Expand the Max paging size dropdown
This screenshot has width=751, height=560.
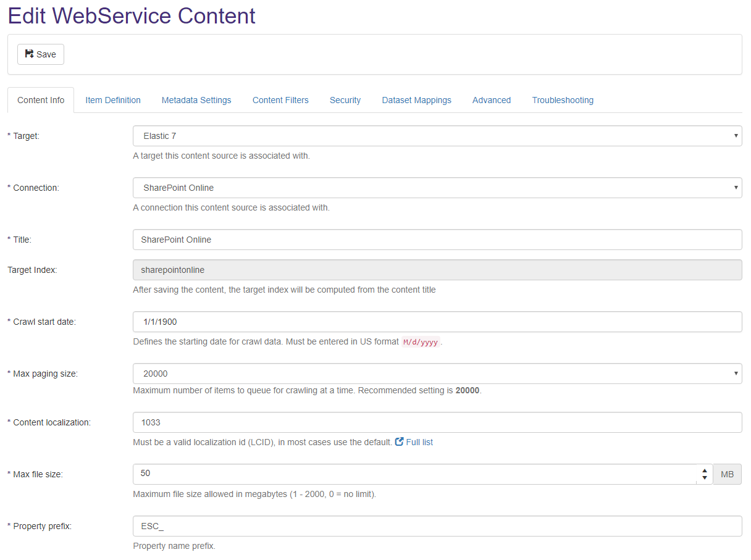[x=437, y=374]
